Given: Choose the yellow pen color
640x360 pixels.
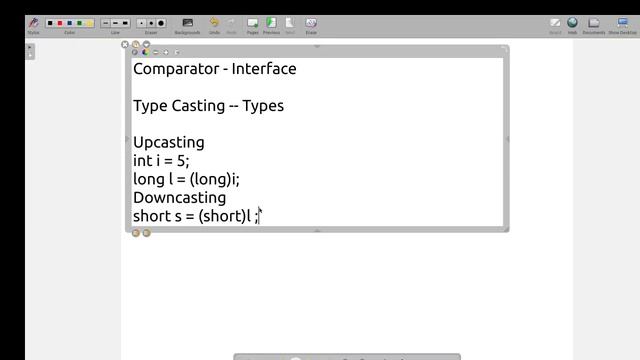Looking at the screenshot, I should tap(89, 23).
